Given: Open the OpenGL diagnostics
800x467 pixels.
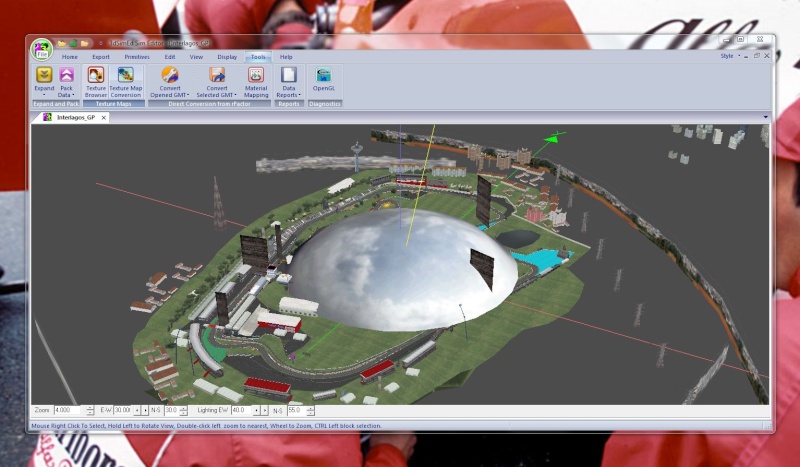Looking at the screenshot, I should pyautogui.click(x=324, y=79).
